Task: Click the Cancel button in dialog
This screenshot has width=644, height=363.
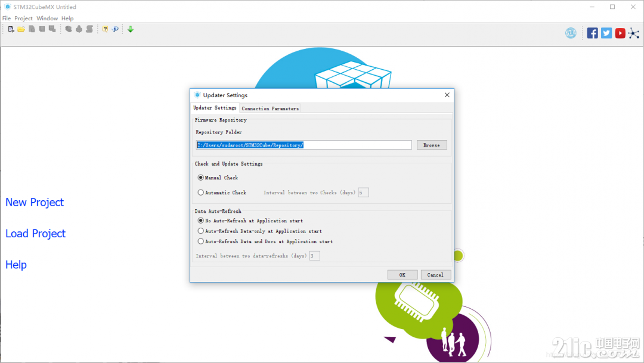Action: pos(436,275)
